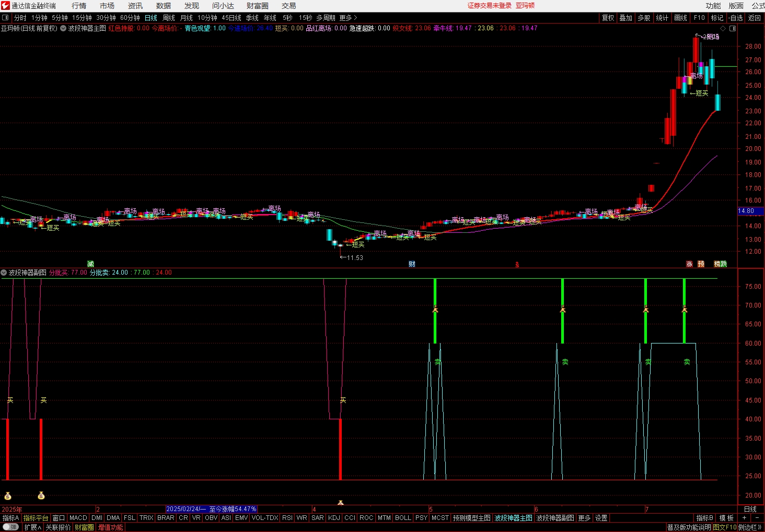765x532 pixels.
Task: Switch to 分时 chart period
Action: (x=20, y=18)
